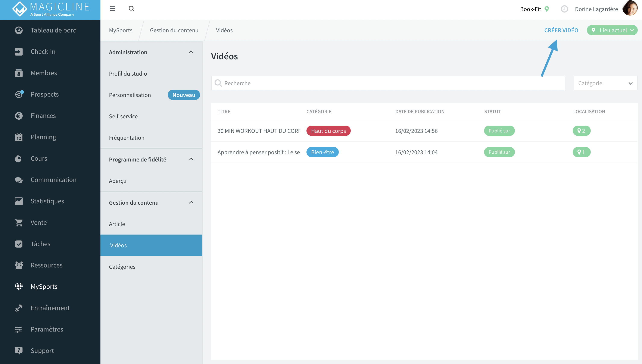Open the Entraînement dumbbell icon

(19, 308)
